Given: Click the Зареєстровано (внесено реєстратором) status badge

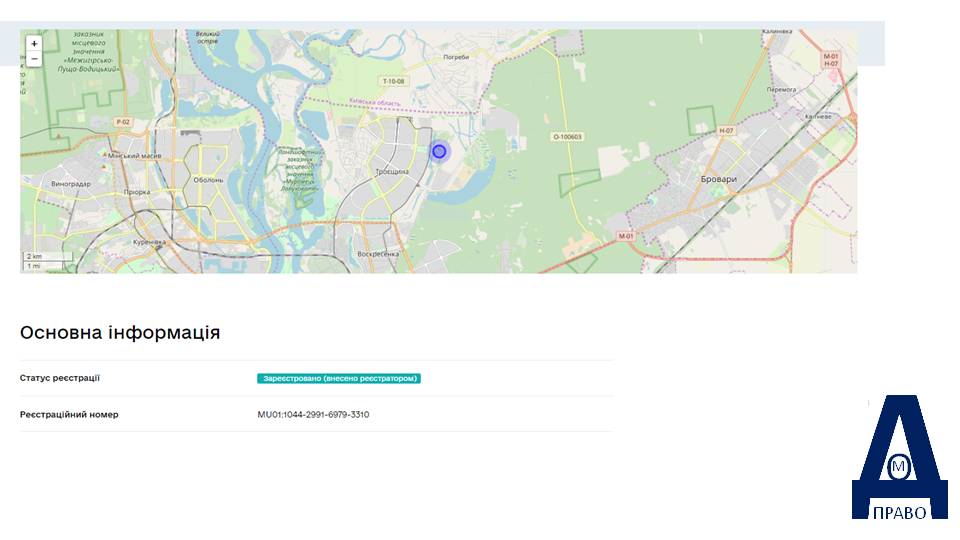Looking at the screenshot, I should pyautogui.click(x=339, y=378).
